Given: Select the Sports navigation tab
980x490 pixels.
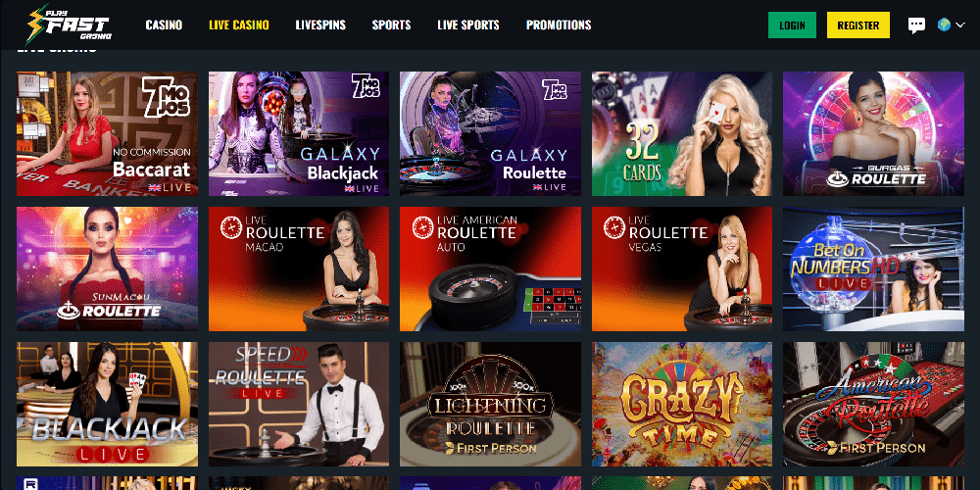Looking at the screenshot, I should [391, 25].
